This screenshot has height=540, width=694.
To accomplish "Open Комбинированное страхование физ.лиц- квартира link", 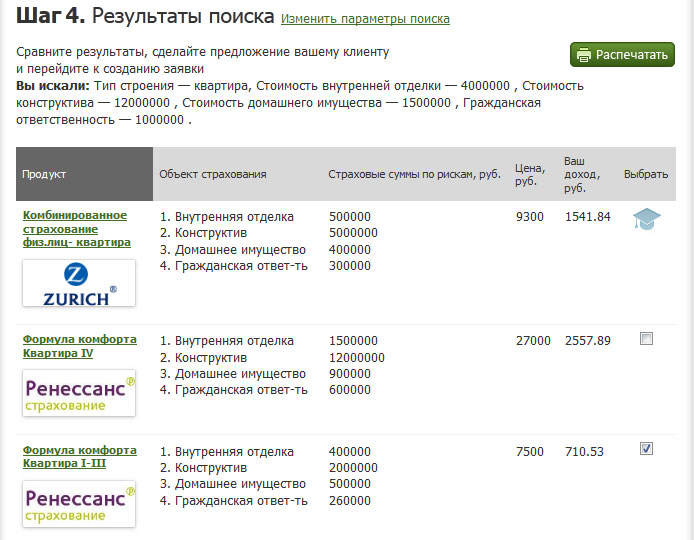I will click(x=75, y=229).
